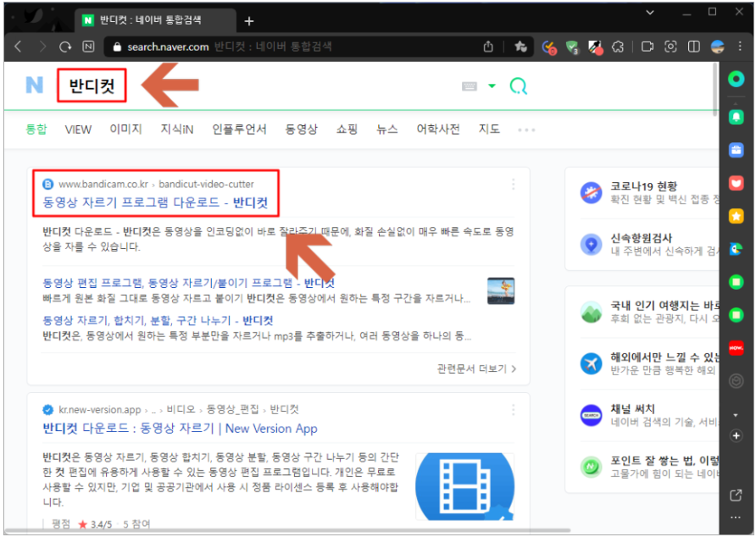Open the on-screen keyboard icon in search bar

tap(470, 86)
